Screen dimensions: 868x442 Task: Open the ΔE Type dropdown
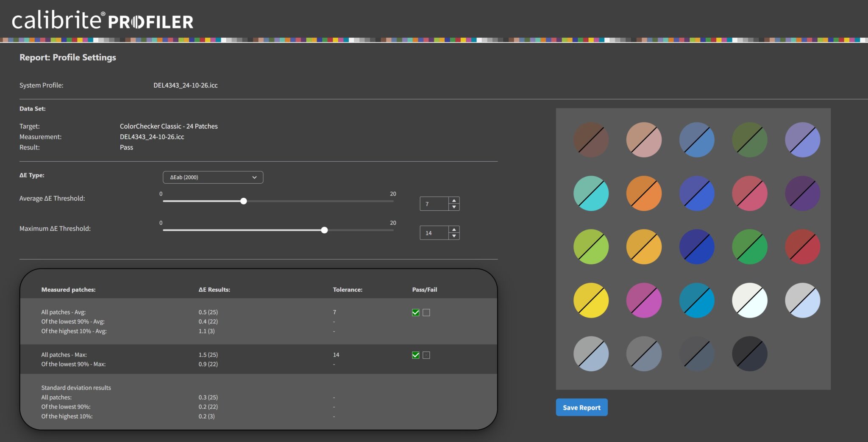213,177
